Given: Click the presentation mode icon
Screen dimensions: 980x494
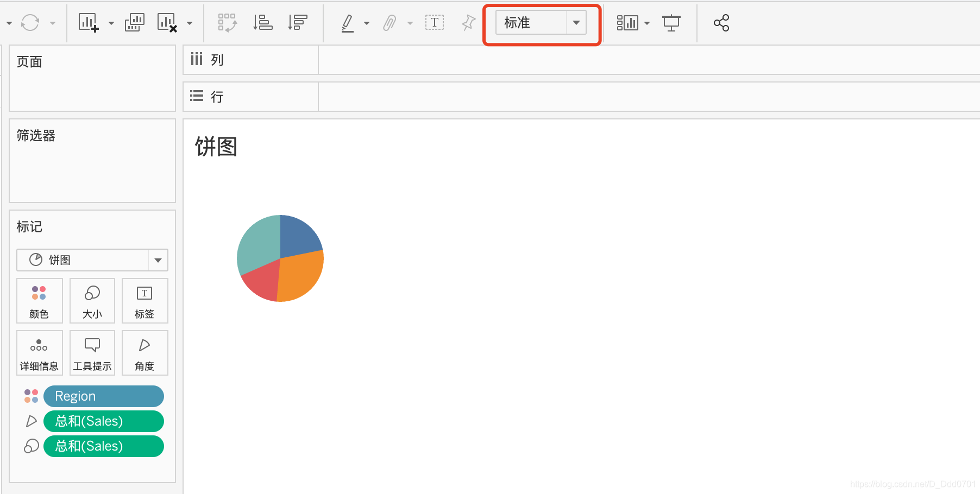Looking at the screenshot, I should click(x=671, y=23).
